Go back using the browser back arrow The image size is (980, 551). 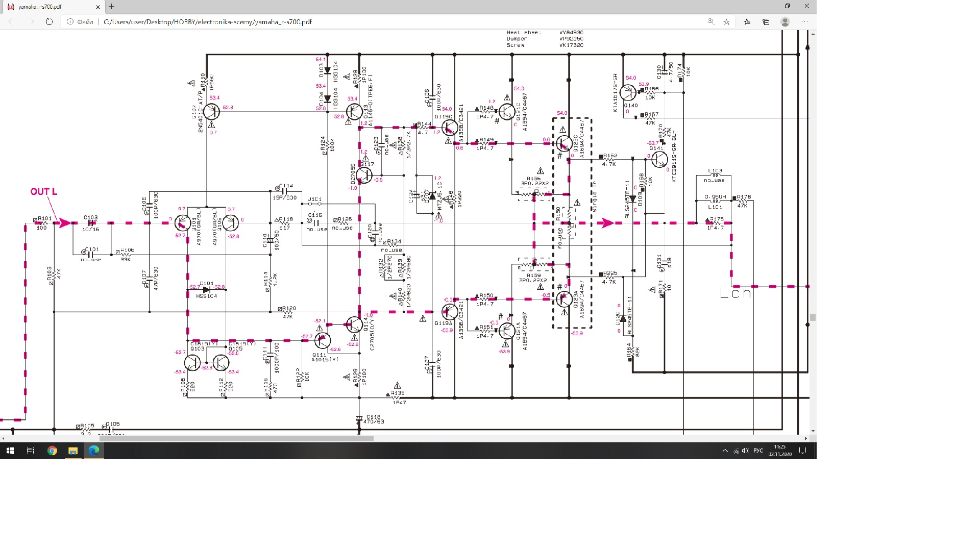10,22
